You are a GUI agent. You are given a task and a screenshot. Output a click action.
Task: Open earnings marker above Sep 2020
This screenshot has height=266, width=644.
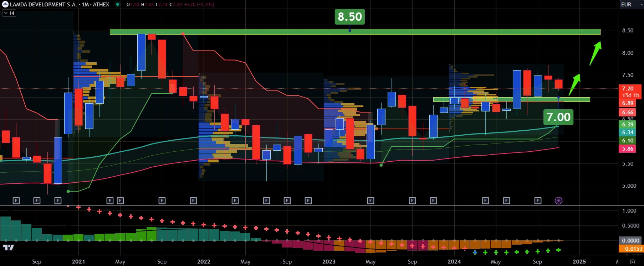37,200
